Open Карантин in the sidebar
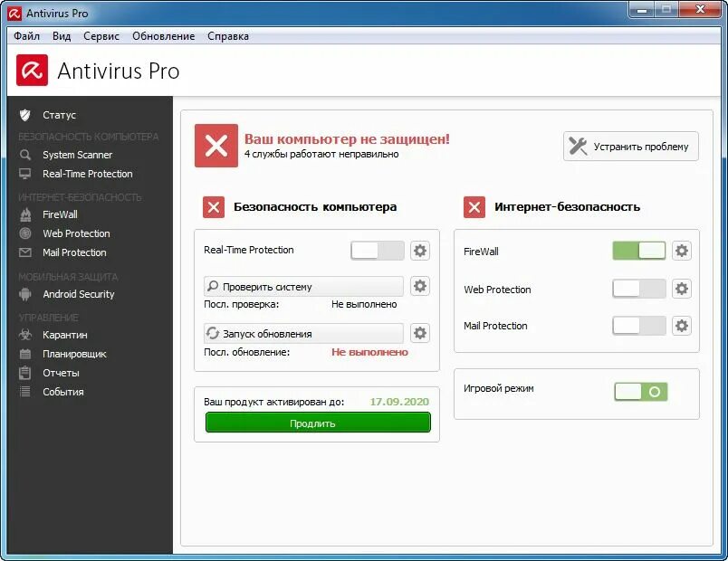The image size is (728, 561). (x=65, y=335)
